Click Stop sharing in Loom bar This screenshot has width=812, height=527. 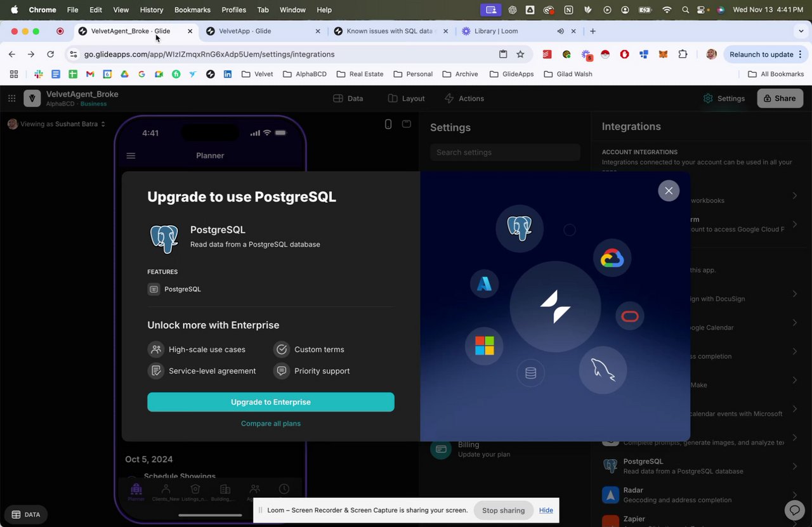click(x=504, y=511)
